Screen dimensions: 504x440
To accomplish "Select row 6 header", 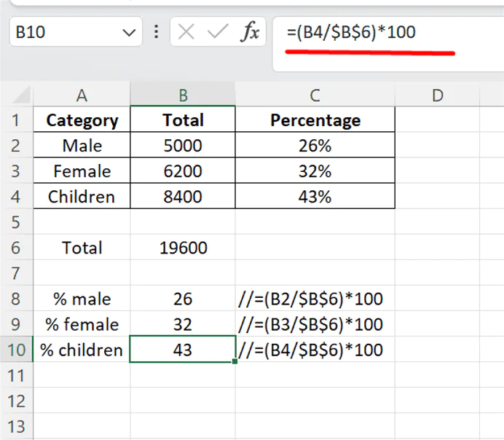I will point(17,248).
